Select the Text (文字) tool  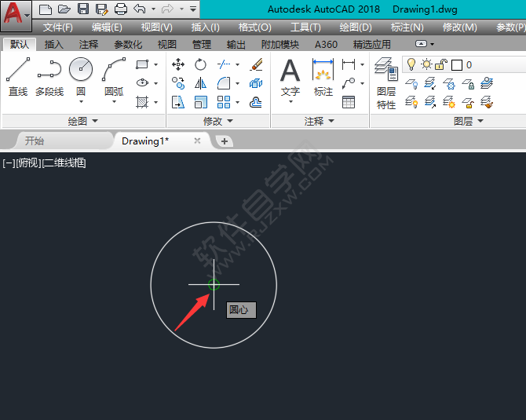290,78
